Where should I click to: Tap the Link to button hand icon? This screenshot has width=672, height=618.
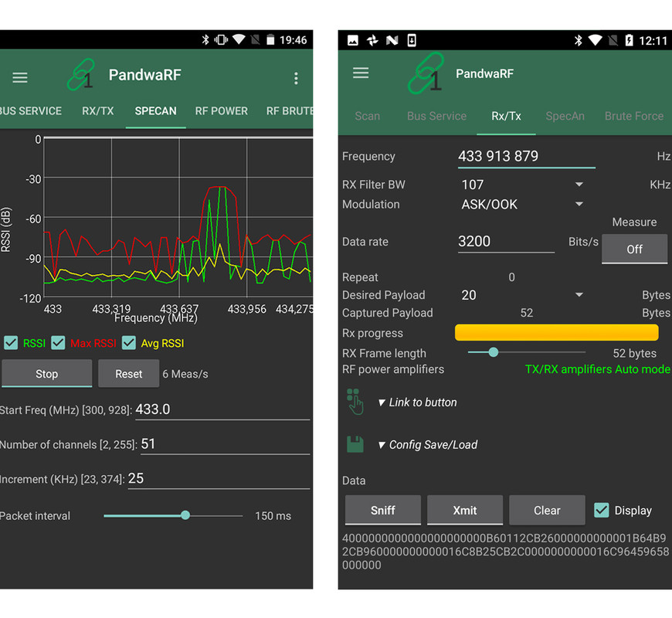point(355,402)
